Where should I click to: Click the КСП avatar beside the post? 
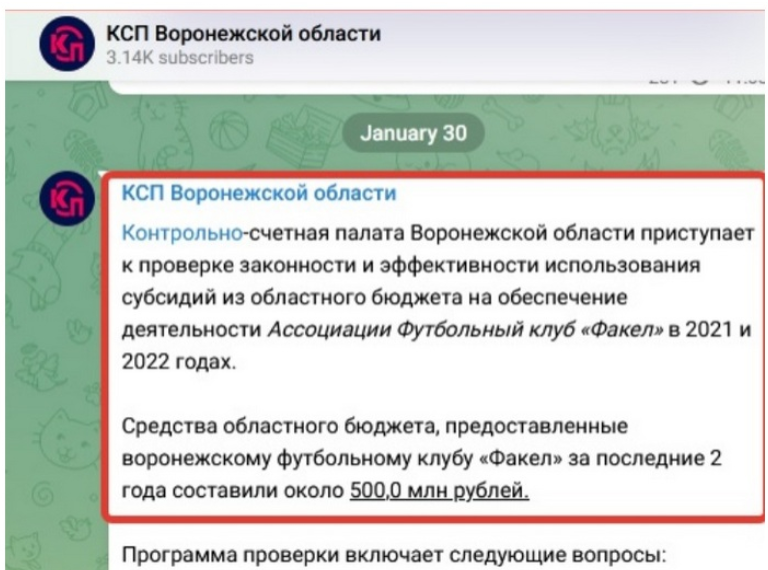67,198
